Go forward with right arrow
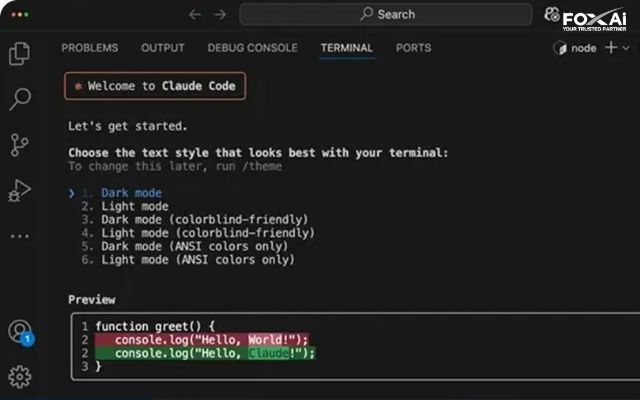 tap(220, 15)
